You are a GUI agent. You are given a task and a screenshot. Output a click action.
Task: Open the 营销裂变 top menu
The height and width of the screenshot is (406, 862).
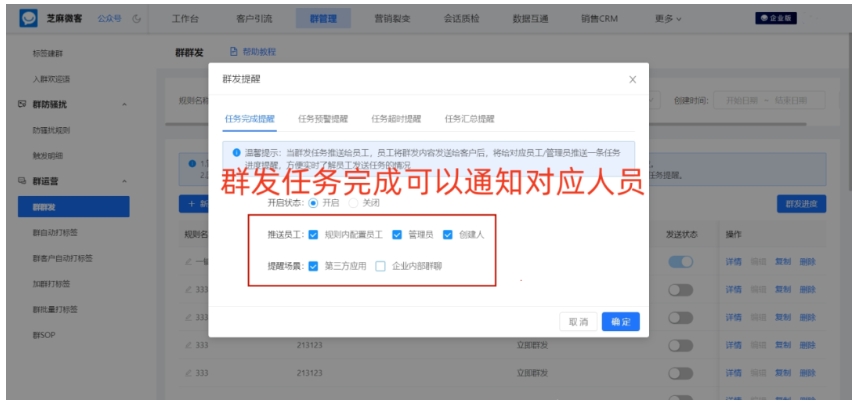[393, 19]
